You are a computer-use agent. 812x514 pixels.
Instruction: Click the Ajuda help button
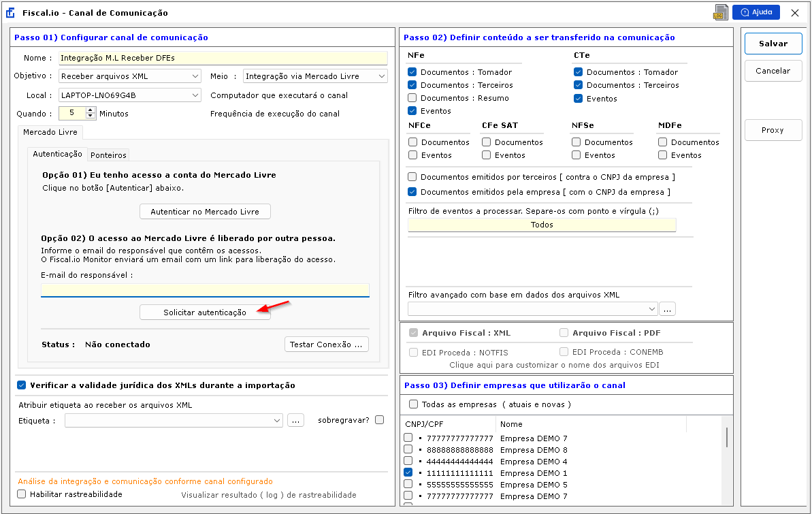pos(756,12)
